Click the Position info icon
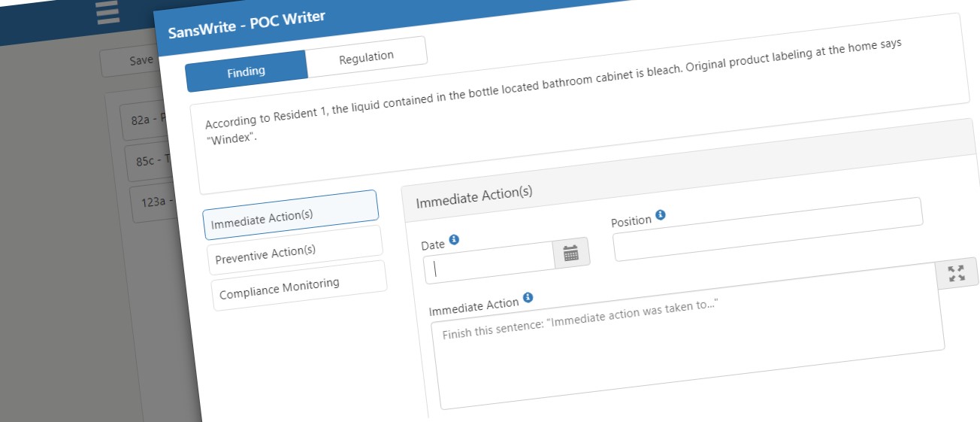The image size is (980, 422). [660, 215]
